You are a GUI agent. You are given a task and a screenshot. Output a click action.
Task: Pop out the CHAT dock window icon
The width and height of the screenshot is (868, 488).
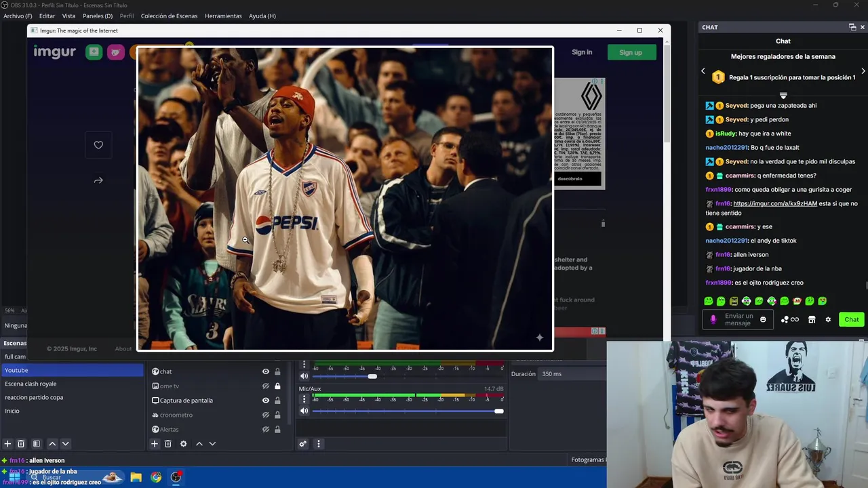(x=852, y=27)
